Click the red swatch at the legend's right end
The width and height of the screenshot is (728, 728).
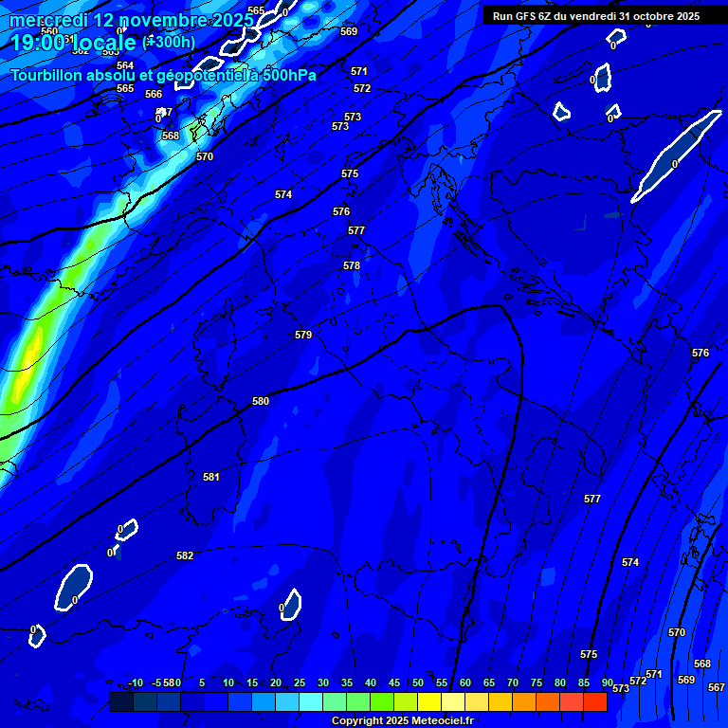pyautogui.click(x=594, y=702)
